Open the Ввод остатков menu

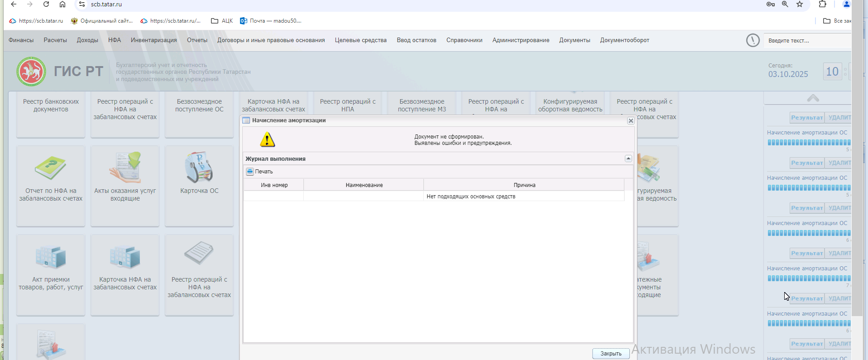tap(417, 40)
